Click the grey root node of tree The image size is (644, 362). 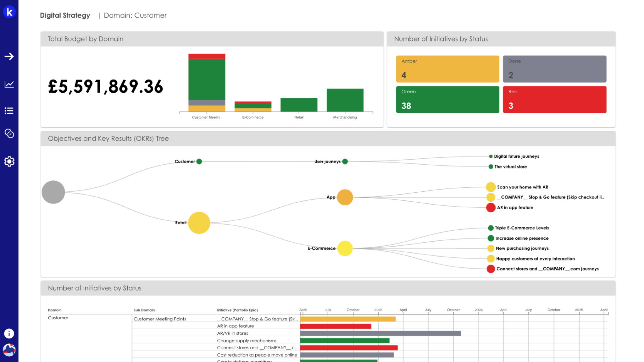click(53, 192)
